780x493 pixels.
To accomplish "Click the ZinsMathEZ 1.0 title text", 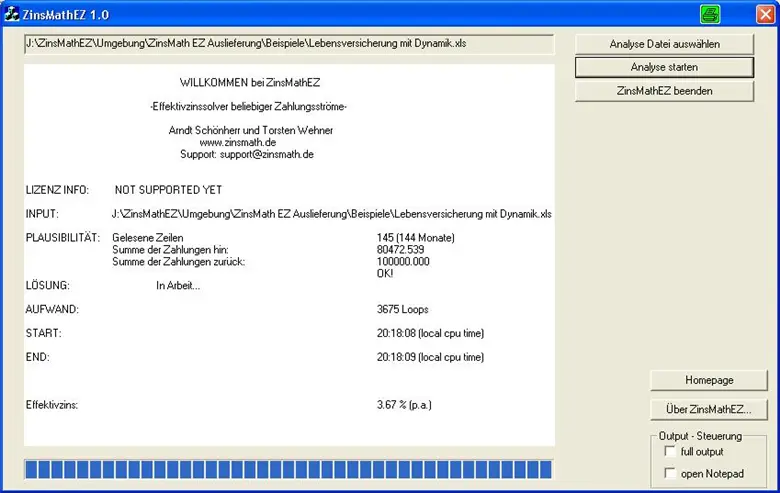I will (66, 15).
